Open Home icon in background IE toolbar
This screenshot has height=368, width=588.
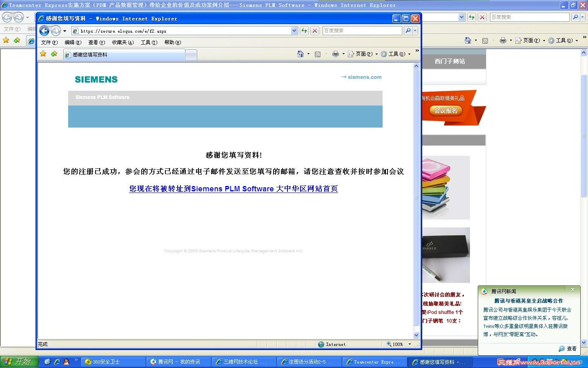(x=468, y=40)
